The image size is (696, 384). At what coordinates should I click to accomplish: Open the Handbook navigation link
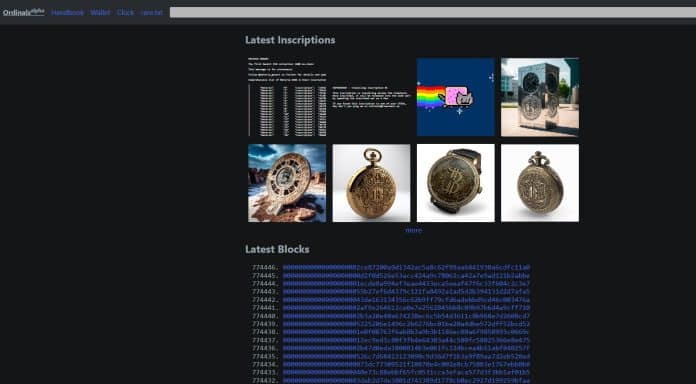coord(67,12)
